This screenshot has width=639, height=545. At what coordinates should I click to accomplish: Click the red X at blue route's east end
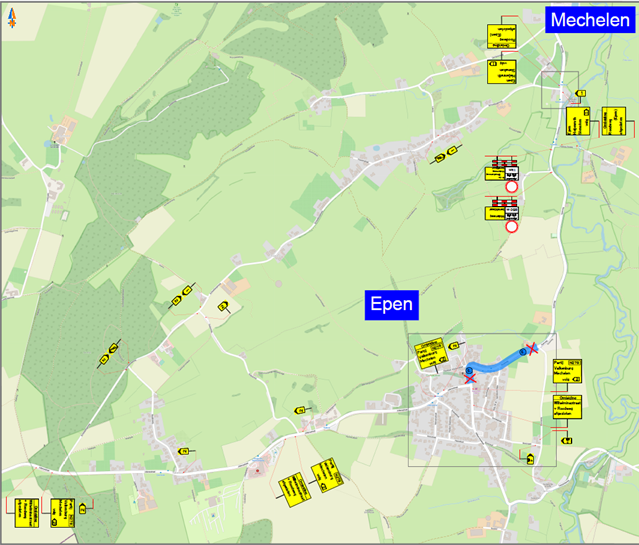pyautogui.click(x=533, y=348)
